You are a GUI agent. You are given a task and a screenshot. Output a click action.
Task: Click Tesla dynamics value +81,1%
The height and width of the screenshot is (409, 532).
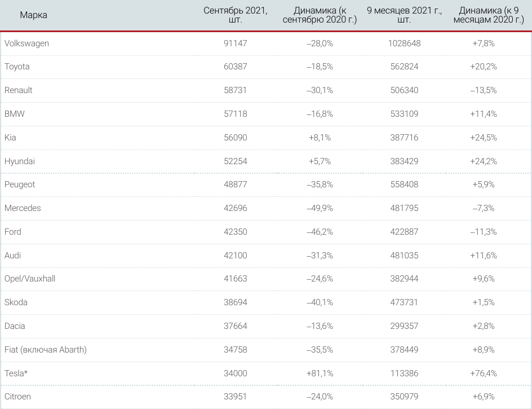[320, 373]
